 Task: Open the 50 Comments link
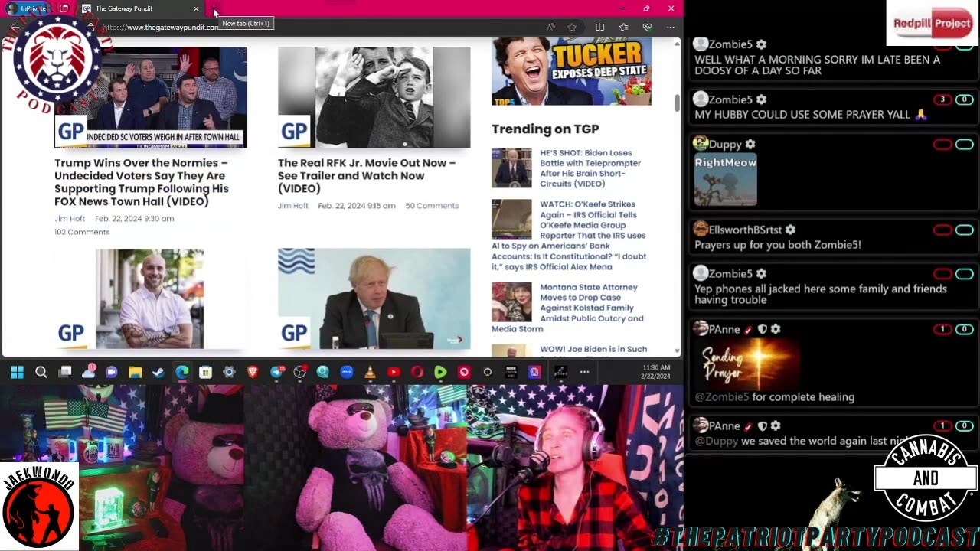[432, 206]
